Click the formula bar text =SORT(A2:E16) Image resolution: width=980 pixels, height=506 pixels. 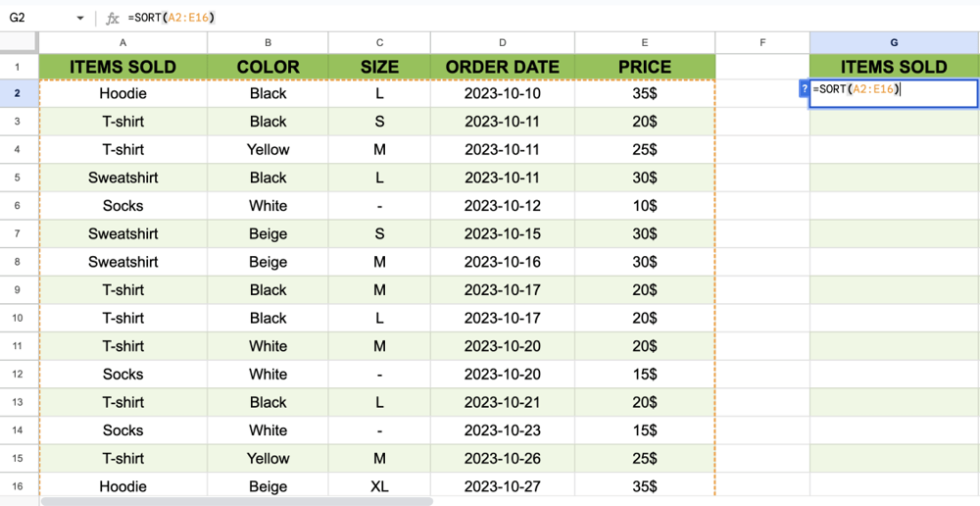(171, 18)
